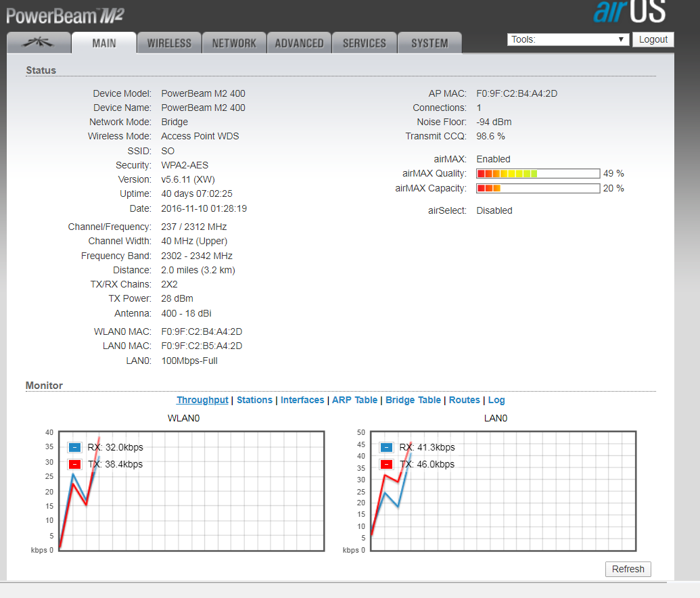Click the Date value 2016-11-10 01:28:19
Screen dimensions: 700x598
(x=204, y=208)
